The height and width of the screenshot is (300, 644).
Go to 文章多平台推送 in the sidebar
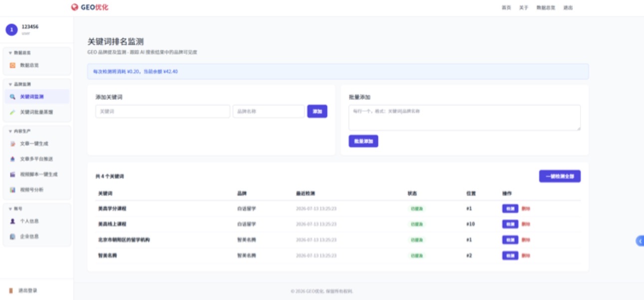click(37, 159)
